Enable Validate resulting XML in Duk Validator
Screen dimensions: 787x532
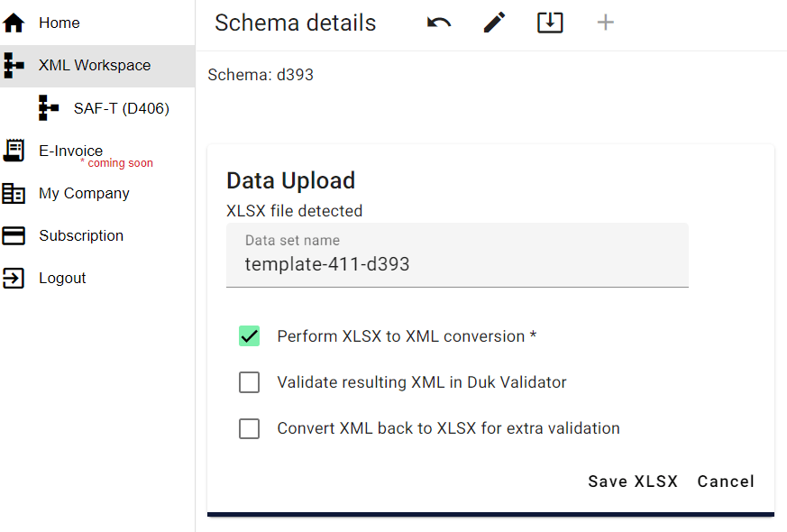tap(250, 382)
